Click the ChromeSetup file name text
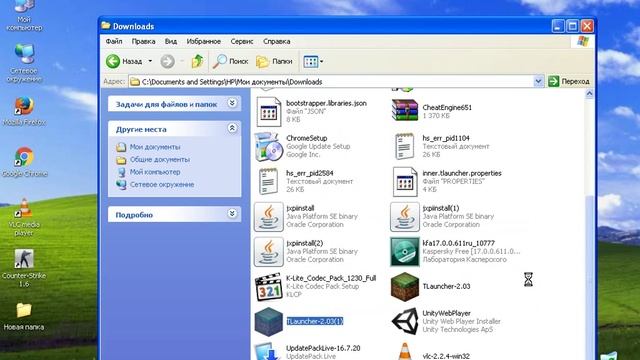 [307, 138]
